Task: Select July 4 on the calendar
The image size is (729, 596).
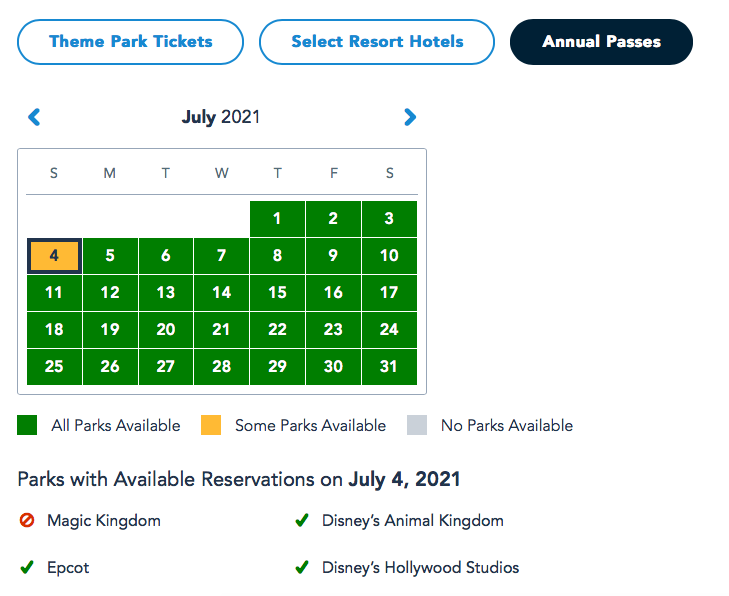Action: tap(54, 256)
